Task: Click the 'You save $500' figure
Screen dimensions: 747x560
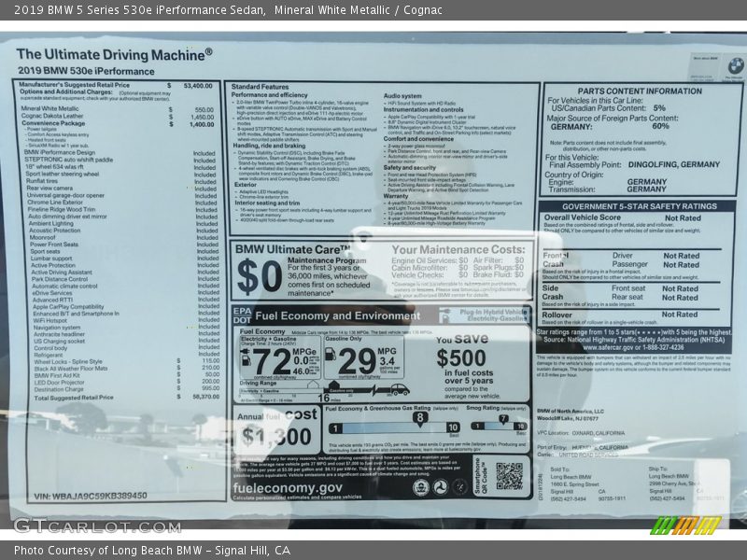Action: tap(461, 351)
